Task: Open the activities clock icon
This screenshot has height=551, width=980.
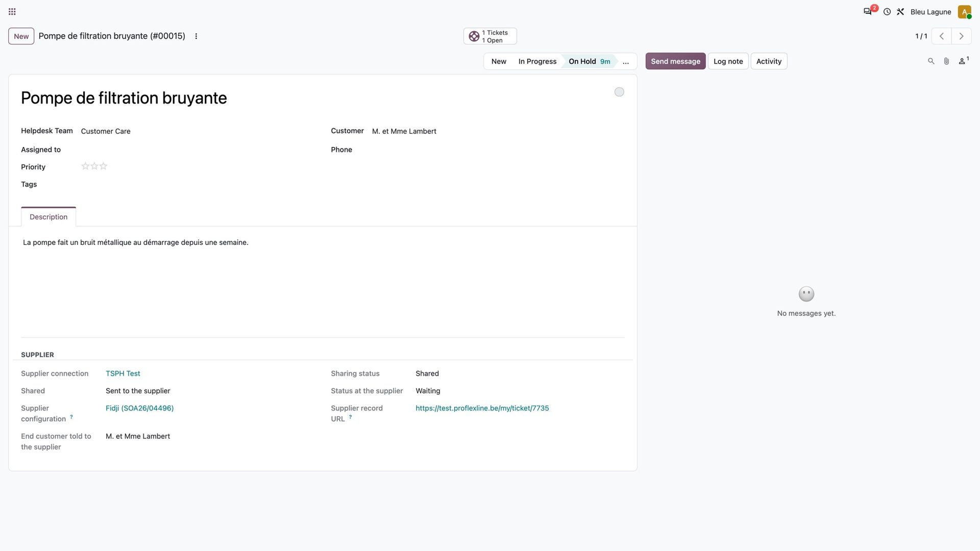Action: click(x=887, y=12)
